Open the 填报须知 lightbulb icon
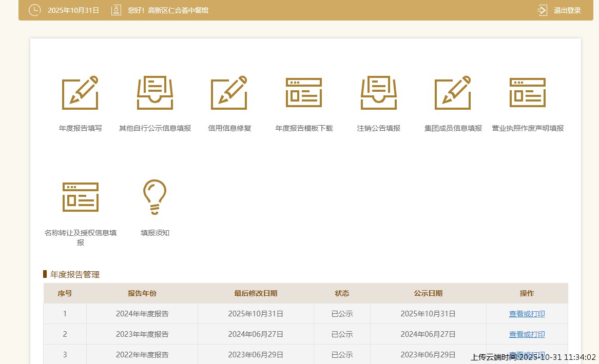Viewport: 599px width, 364px height. click(155, 197)
